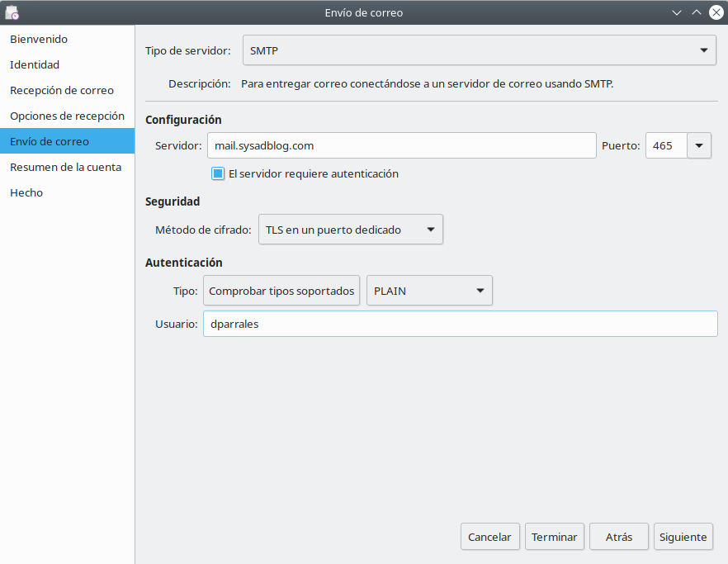The image size is (728, 564).
Task: Click the Cancelar button
Action: [489, 537]
